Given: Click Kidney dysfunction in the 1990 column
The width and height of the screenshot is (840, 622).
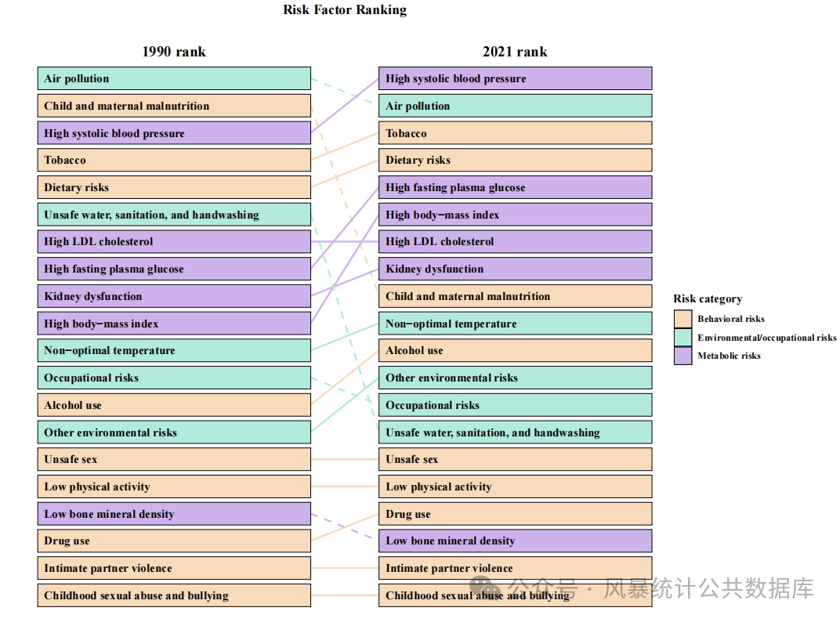Looking at the screenshot, I should 174,296.
